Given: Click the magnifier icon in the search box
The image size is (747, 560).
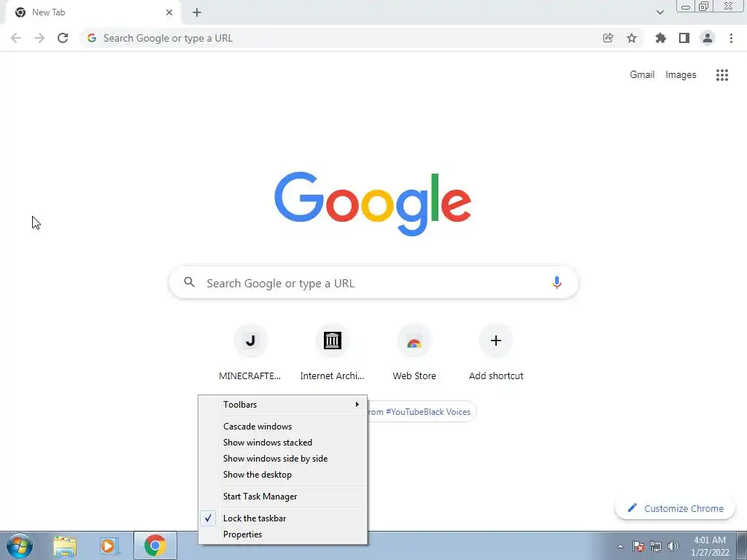Looking at the screenshot, I should [x=189, y=282].
